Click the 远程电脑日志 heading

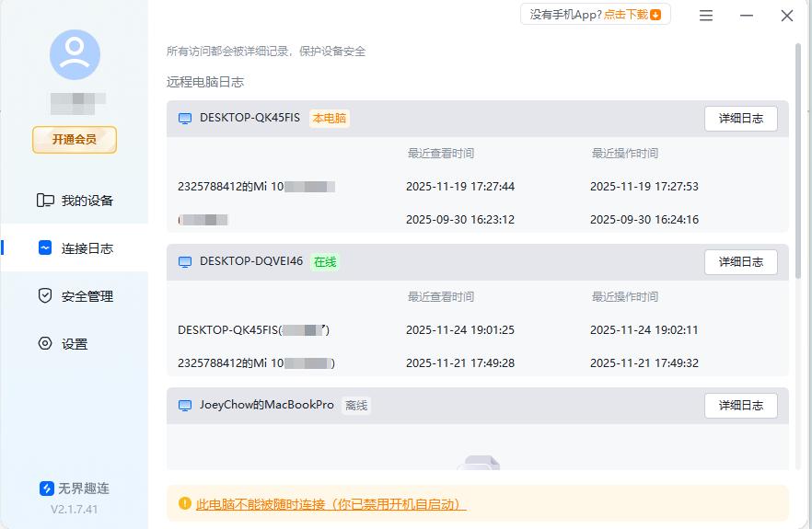pos(205,82)
